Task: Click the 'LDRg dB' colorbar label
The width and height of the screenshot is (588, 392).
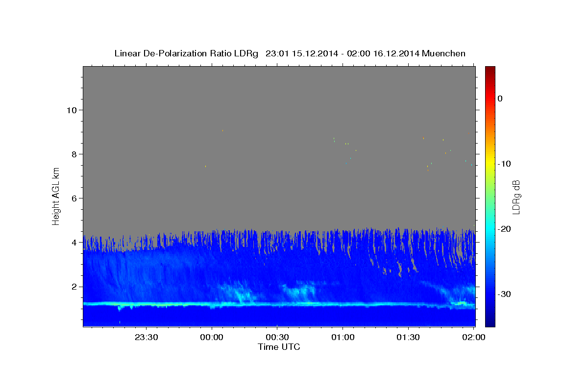Action: (x=516, y=196)
